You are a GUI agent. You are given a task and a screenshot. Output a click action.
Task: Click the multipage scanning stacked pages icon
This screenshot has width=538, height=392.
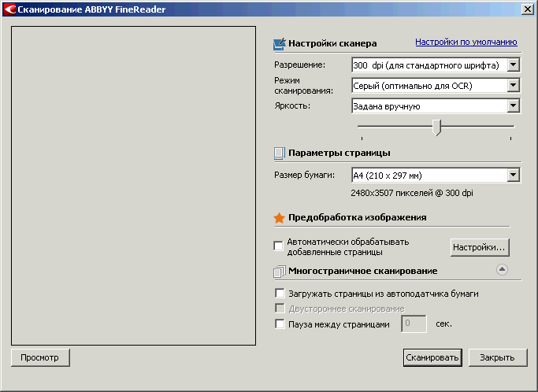[280, 272]
